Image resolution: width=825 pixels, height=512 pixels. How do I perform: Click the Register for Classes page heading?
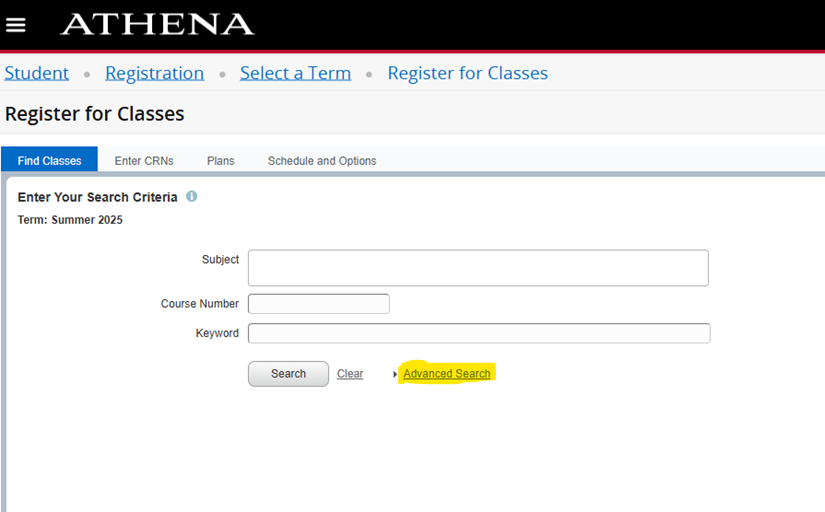pos(95,114)
